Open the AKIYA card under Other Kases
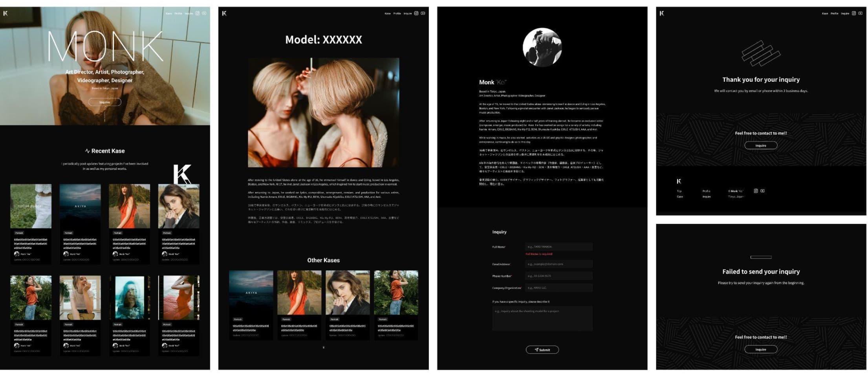 coord(251,305)
